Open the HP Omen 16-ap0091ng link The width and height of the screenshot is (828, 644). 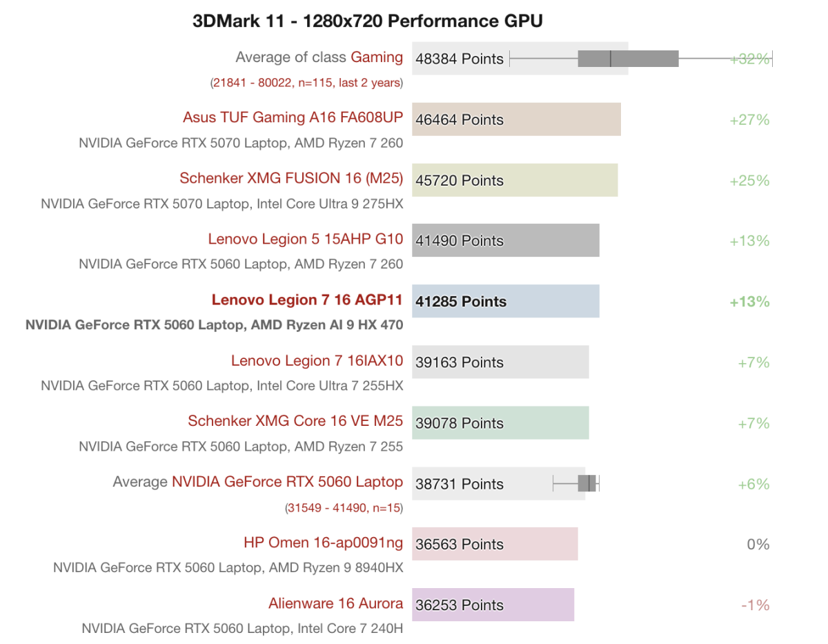(323, 543)
